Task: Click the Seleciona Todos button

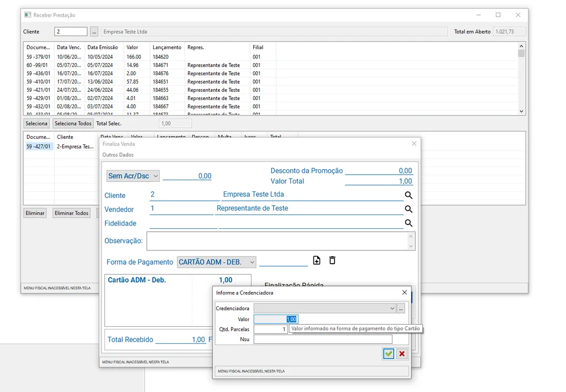Action: pyautogui.click(x=73, y=123)
